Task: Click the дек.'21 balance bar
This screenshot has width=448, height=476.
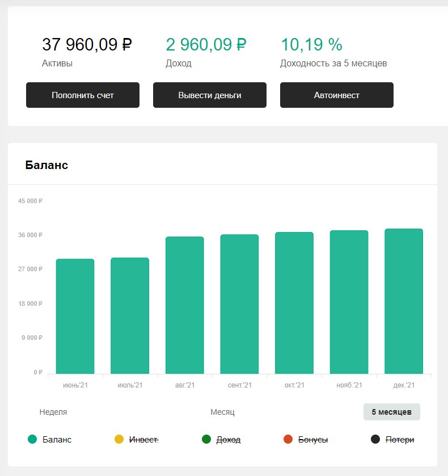Action: (x=404, y=301)
